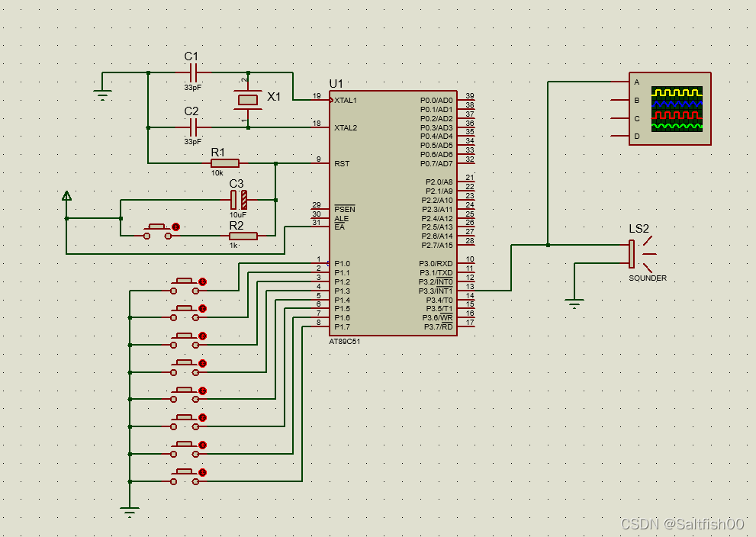
Task: Select resistor R2 body
Action: point(243,236)
